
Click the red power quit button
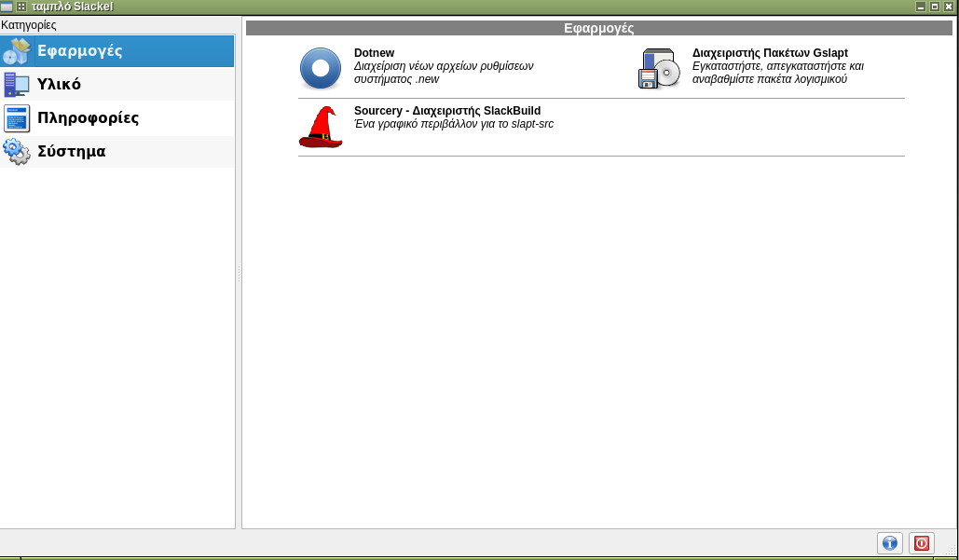tap(922, 543)
